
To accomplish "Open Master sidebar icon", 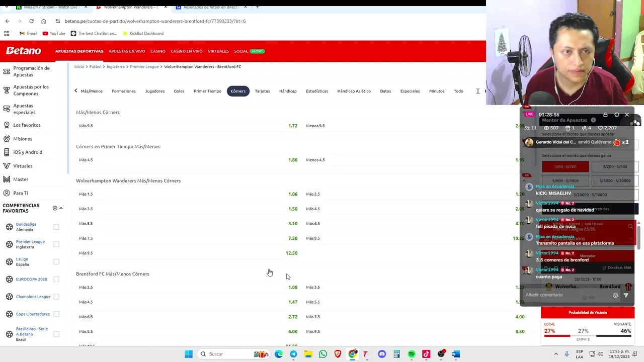I will coord(7,179).
